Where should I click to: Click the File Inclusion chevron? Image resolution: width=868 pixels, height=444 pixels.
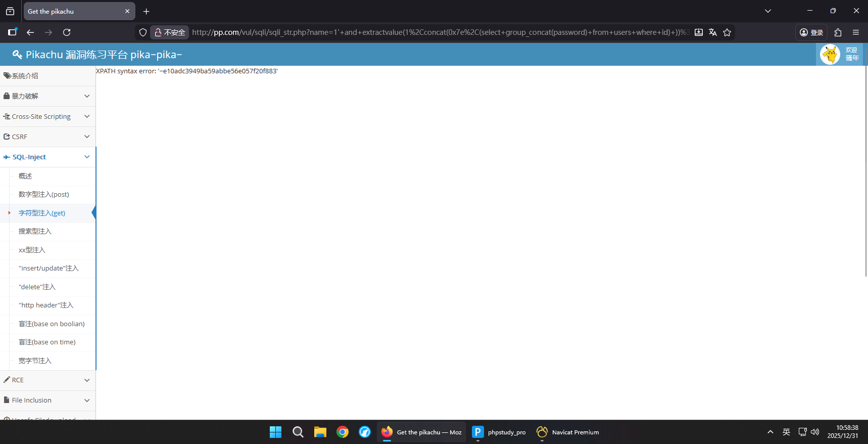(87, 400)
